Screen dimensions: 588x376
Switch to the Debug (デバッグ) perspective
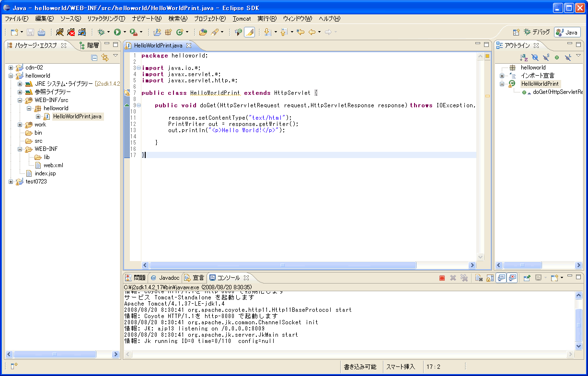537,32
